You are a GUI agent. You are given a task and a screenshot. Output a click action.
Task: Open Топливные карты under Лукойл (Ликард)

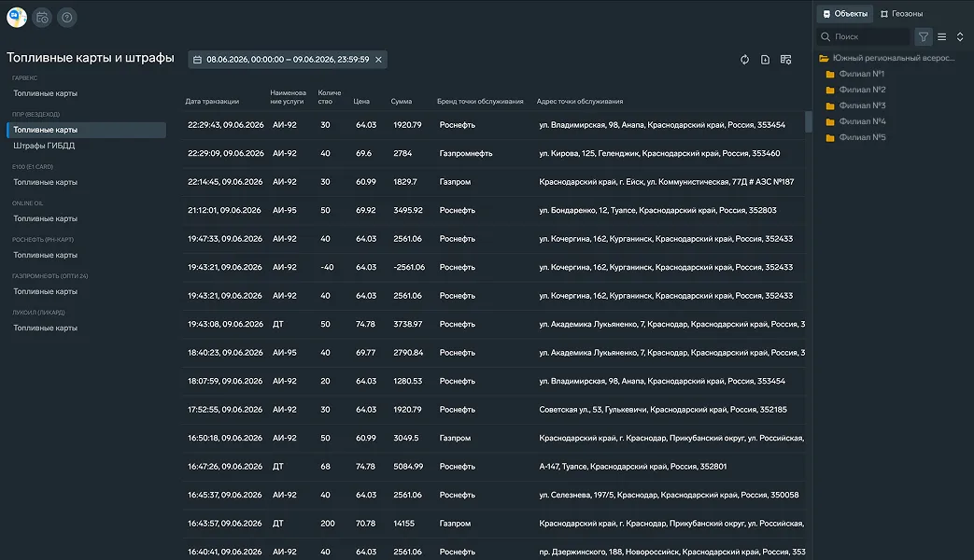pyautogui.click(x=46, y=328)
